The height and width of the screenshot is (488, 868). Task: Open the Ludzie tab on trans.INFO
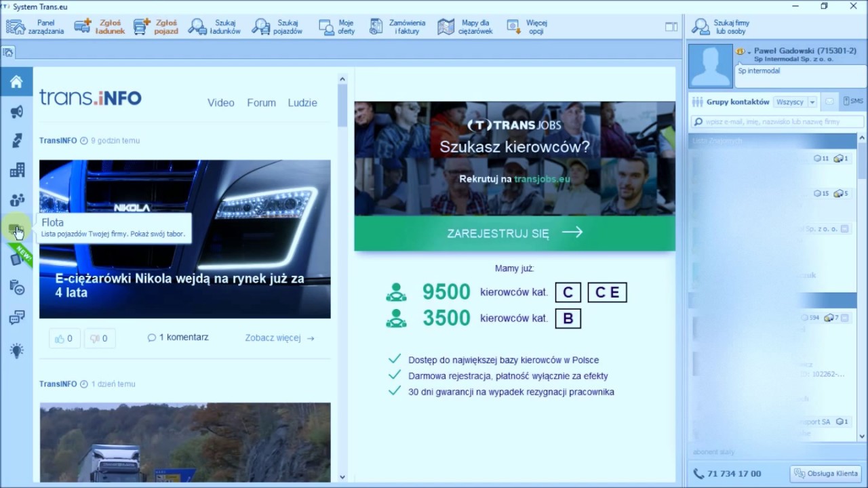[302, 103]
